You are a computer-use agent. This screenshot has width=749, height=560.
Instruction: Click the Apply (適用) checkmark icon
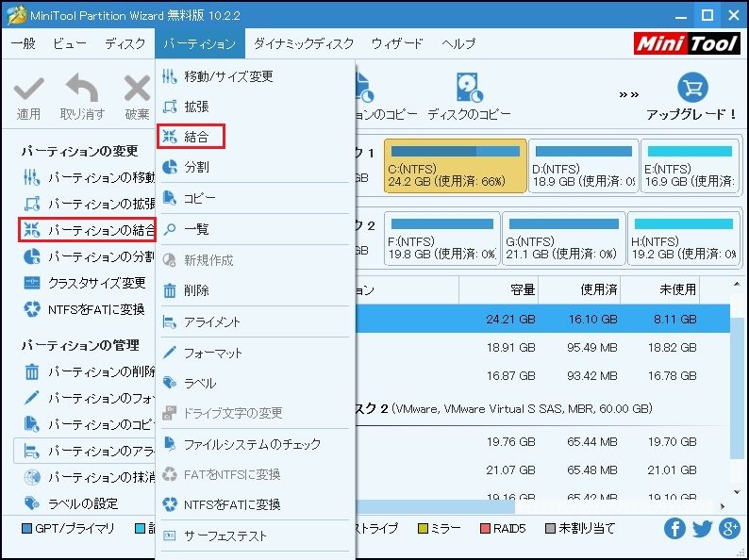28,89
